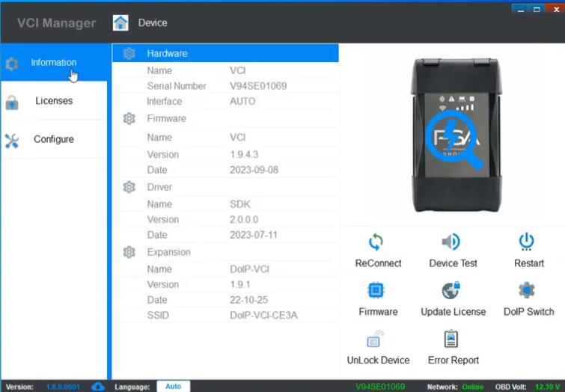Click the driver date 2023-07-11

[254, 235]
